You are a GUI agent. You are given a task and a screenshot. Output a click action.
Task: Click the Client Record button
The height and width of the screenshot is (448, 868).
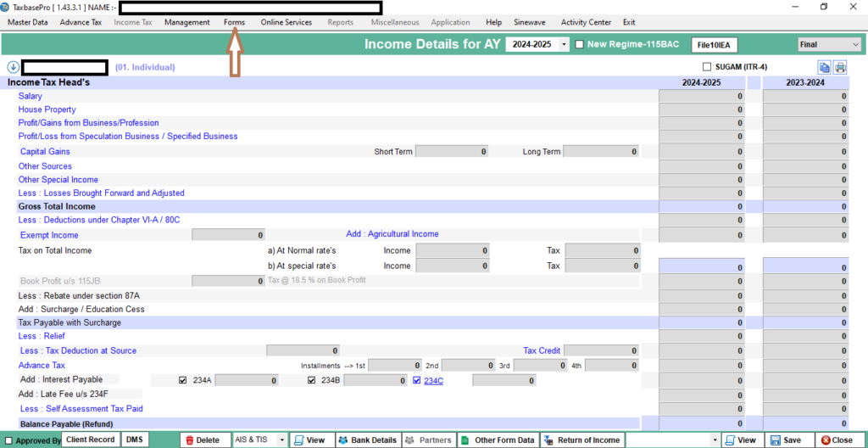pyautogui.click(x=91, y=440)
